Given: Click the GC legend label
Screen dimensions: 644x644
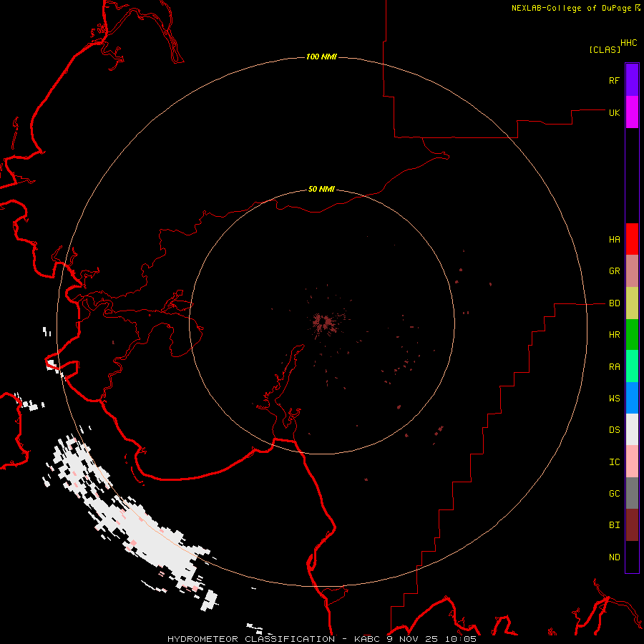Looking at the screenshot, I should pyautogui.click(x=614, y=494).
